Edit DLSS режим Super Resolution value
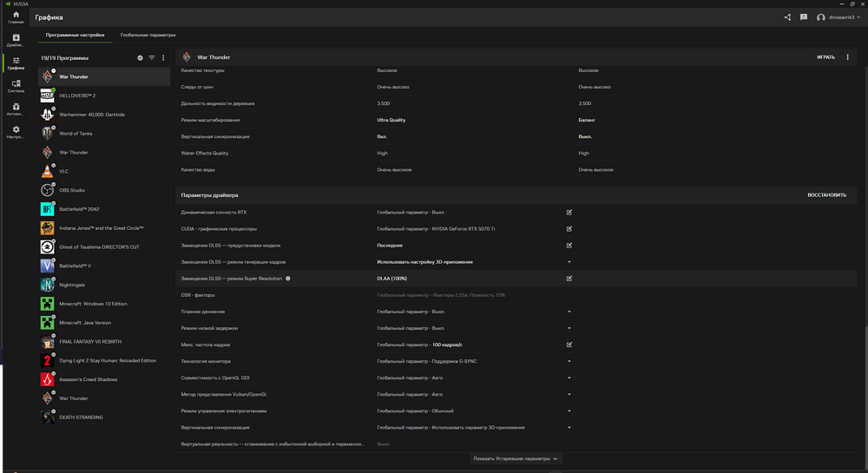Image resolution: width=868 pixels, height=473 pixels. point(569,279)
